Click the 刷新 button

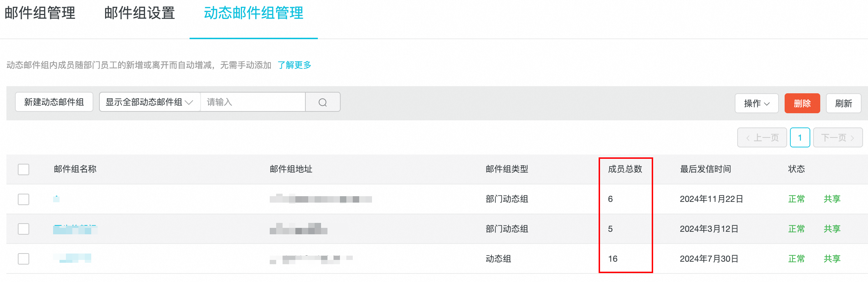coord(843,103)
